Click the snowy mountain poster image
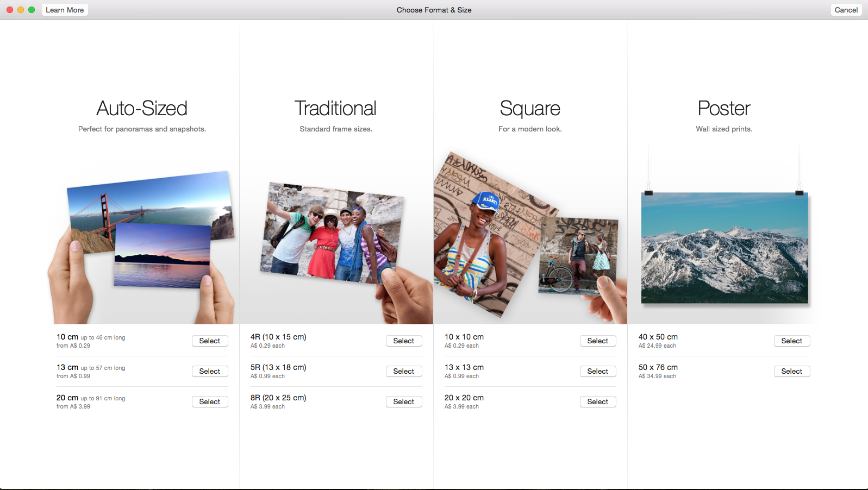868x490 pixels. pyautogui.click(x=724, y=247)
